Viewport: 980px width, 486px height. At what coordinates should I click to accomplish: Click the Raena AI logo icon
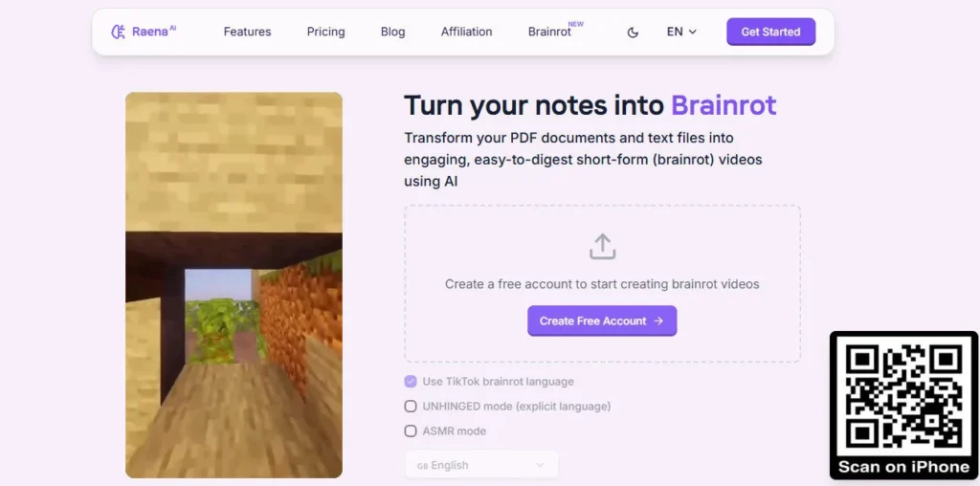tap(118, 32)
